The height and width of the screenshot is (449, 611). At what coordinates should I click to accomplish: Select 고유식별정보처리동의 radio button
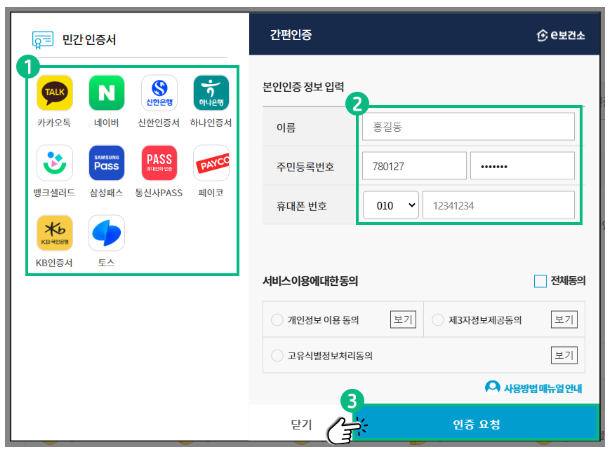click(277, 355)
